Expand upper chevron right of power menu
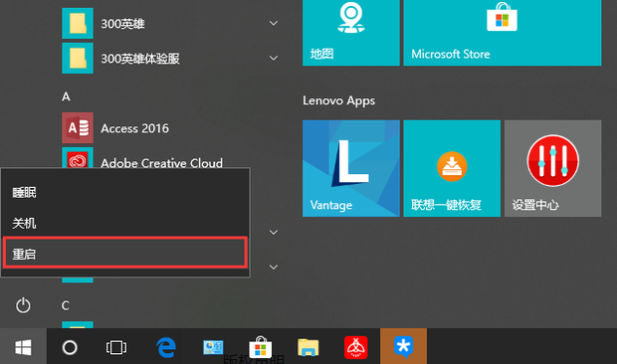Image resolution: width=617 pixels, height=364 pixels. click(x=274, y=233)
